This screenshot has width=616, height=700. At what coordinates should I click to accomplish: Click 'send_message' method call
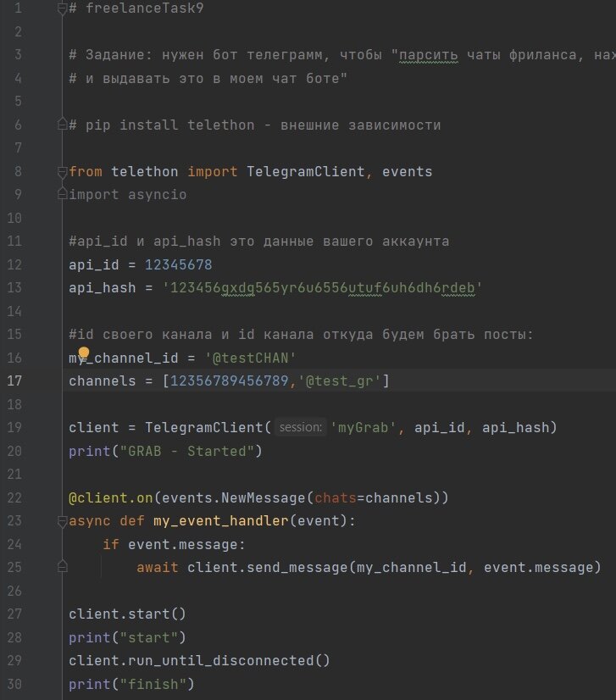[297, 568]
